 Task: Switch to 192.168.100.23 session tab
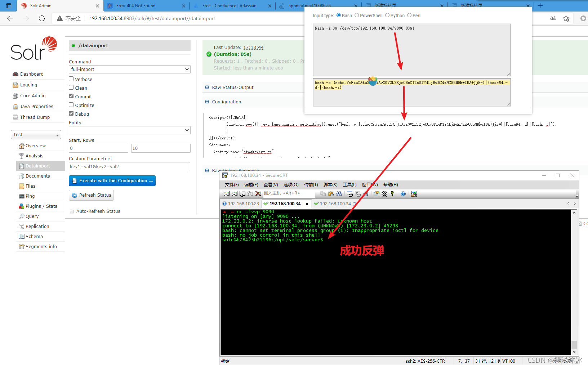tap(240, 204)
